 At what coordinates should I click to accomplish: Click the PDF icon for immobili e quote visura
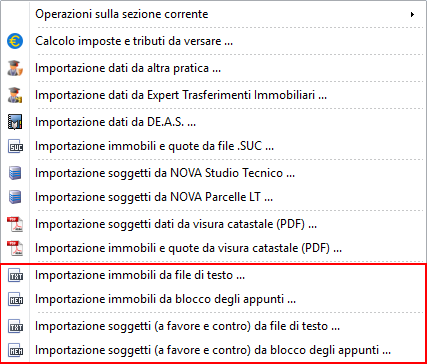pyautogui.click(x=15, y=248)
